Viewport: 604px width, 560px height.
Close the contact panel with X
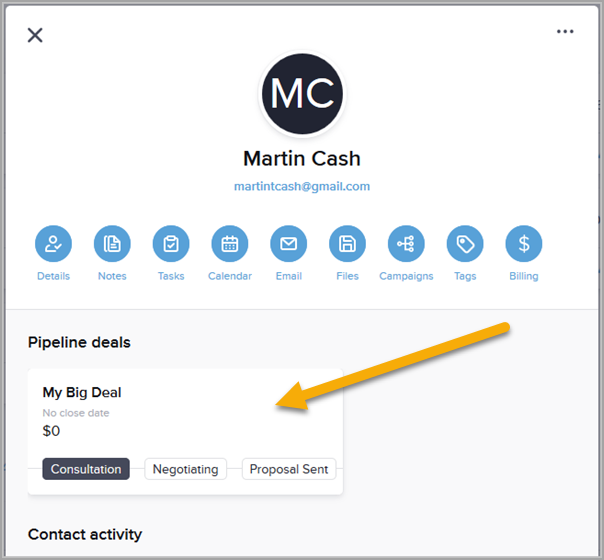pos(35,35)
